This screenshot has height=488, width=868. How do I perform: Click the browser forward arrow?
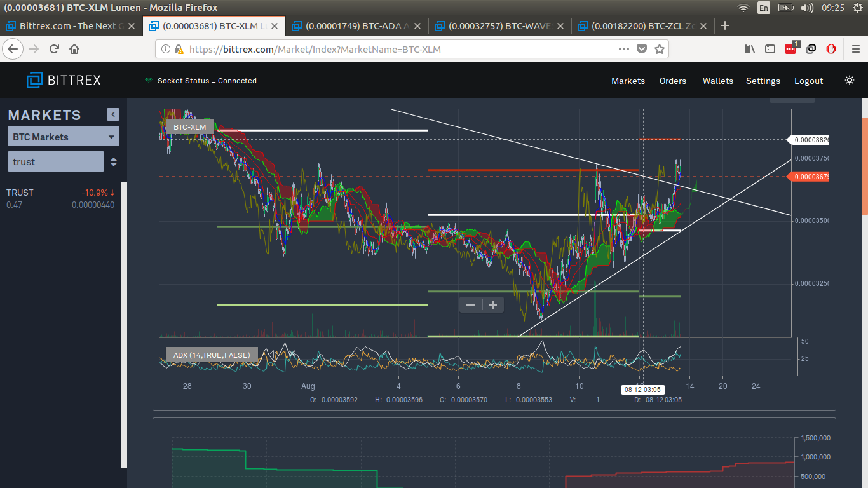tap(34, 49)
